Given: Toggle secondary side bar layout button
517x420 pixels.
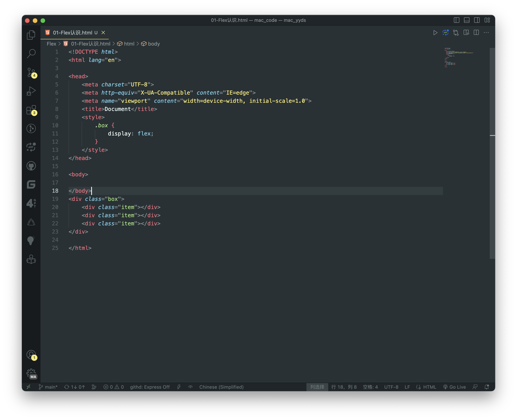Looking at the screenshot, I should click(x=477, y=20).
